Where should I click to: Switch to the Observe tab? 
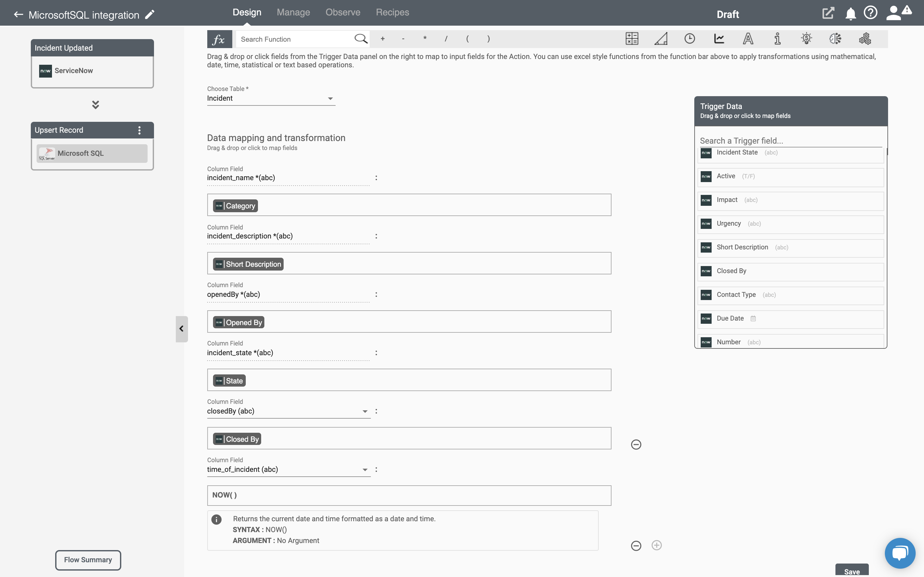point(343,12)
